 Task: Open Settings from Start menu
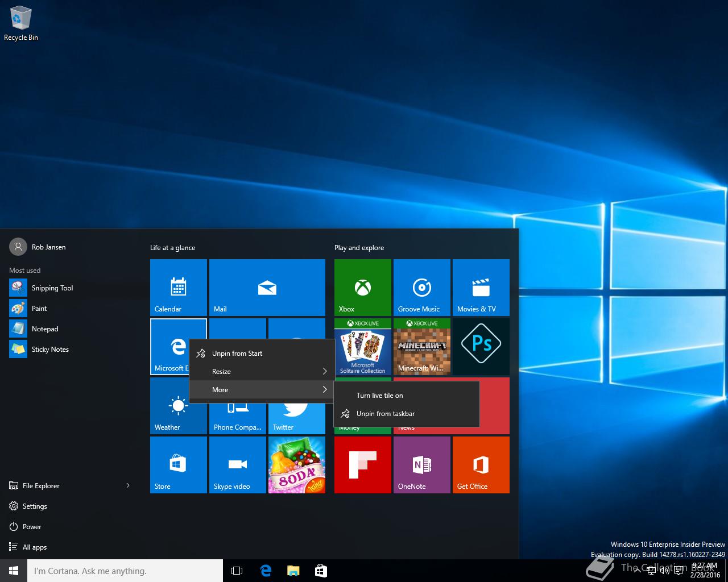coord(35,506)
